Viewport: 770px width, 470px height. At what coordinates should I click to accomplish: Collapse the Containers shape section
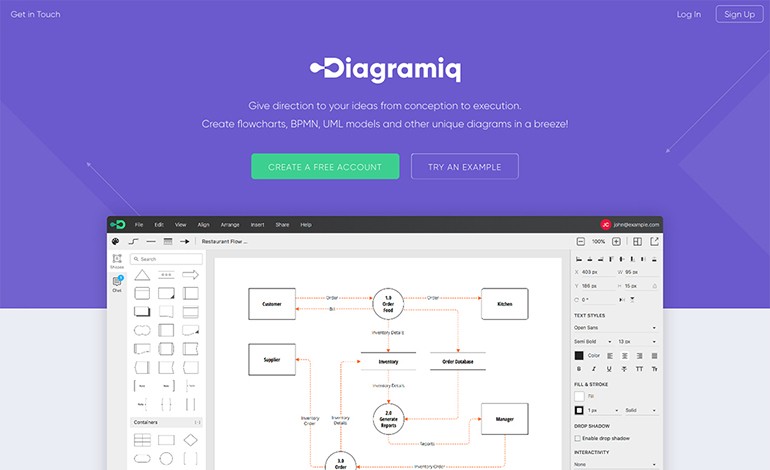(197, 422)
